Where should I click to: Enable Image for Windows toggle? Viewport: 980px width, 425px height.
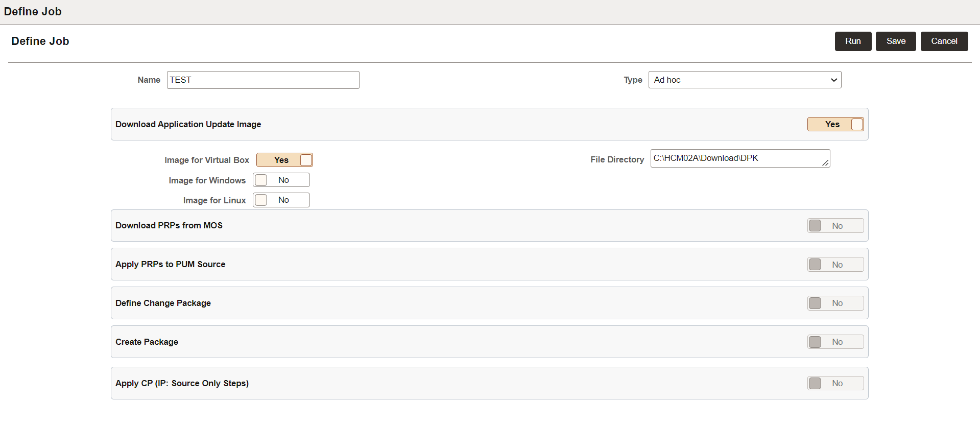click(281, 180)
